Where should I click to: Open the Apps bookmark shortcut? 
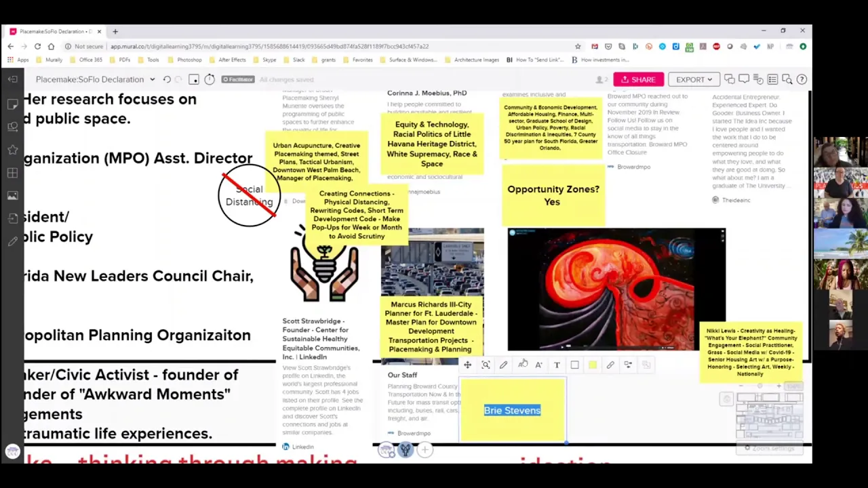point(18,60)
